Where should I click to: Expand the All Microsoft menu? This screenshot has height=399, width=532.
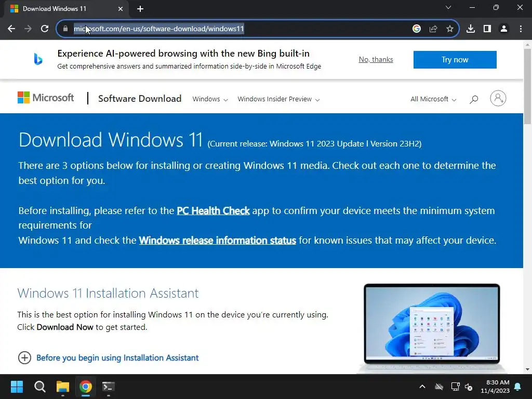(433, 99)
